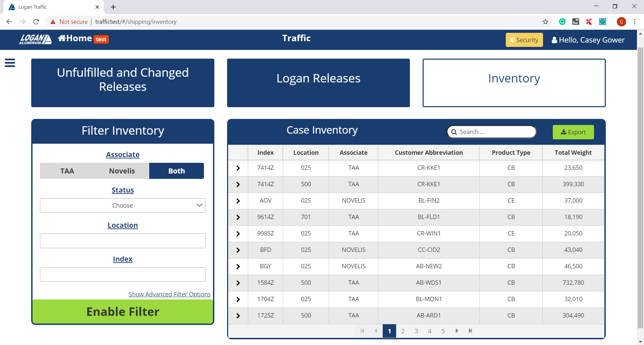Click the Logan Aluminum logo
The height and width of the screenshot is (345, 644).
[35, 40]
